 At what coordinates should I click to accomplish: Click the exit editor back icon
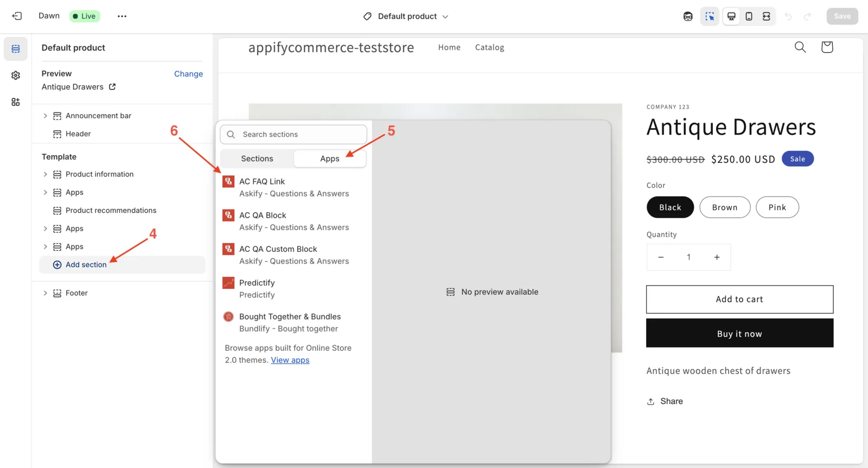tap(17, 16)
